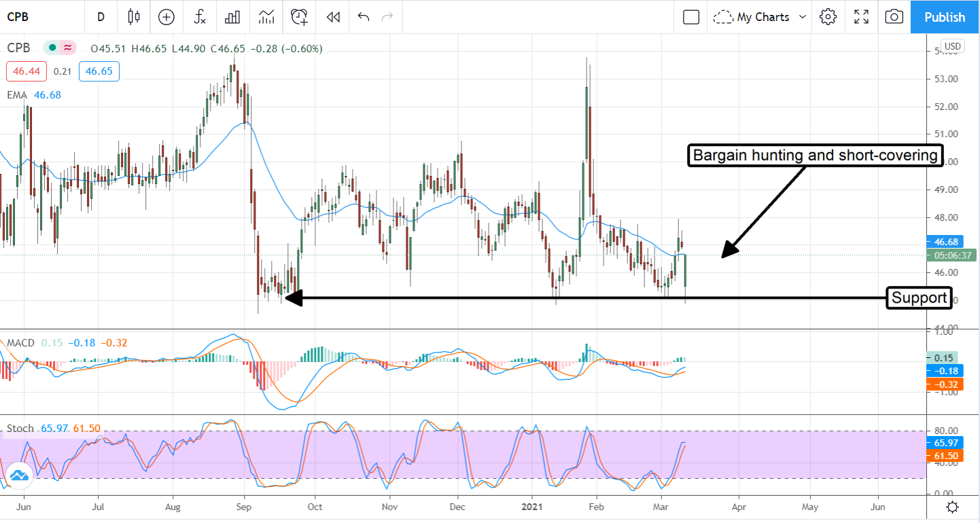Click the 0.15 MACD histogram axis label

tap(942, 357)
